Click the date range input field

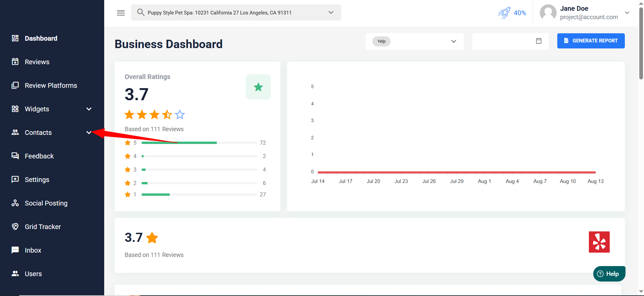502,41
